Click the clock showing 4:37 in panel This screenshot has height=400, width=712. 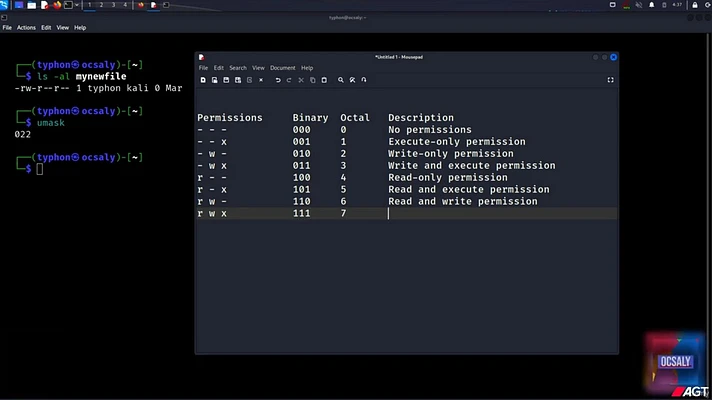(x=677, y=5)
